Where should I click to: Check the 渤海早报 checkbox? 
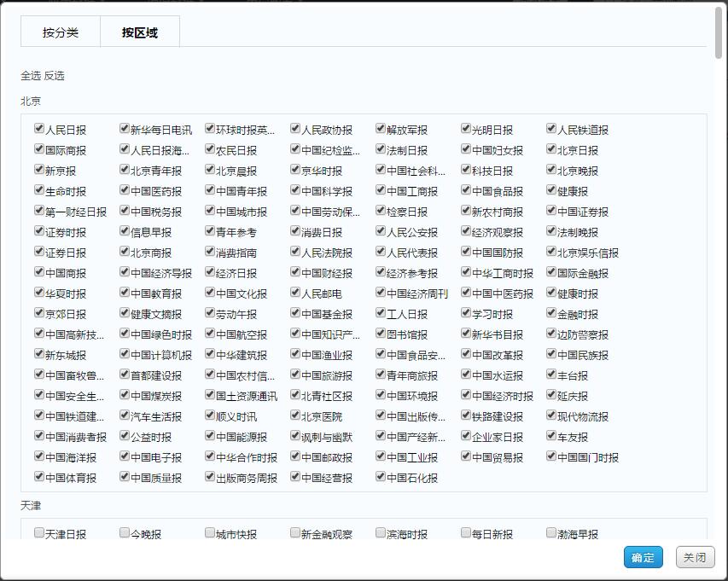(x=551, y=532)
